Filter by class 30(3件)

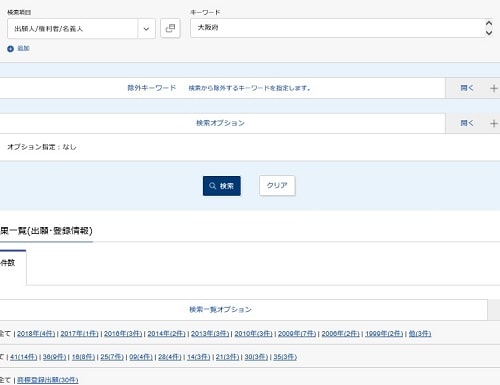[256, 357]
